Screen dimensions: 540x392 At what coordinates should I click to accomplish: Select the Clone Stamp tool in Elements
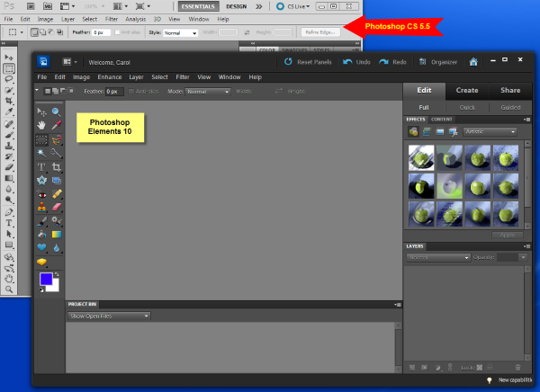tap(41, 207)
